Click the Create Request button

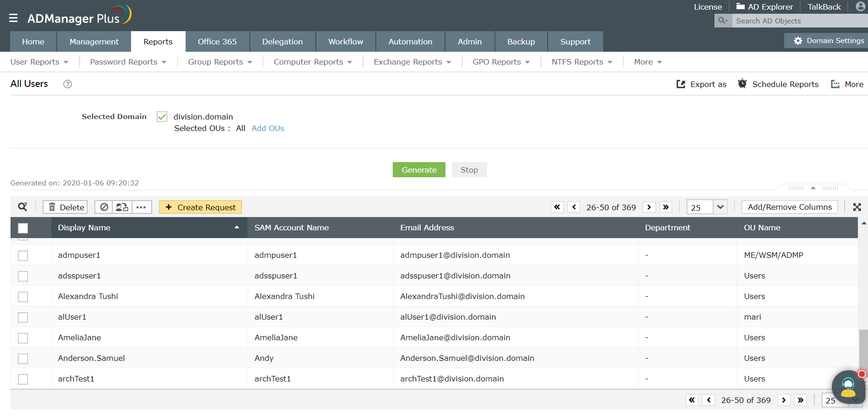pos(200,207)
